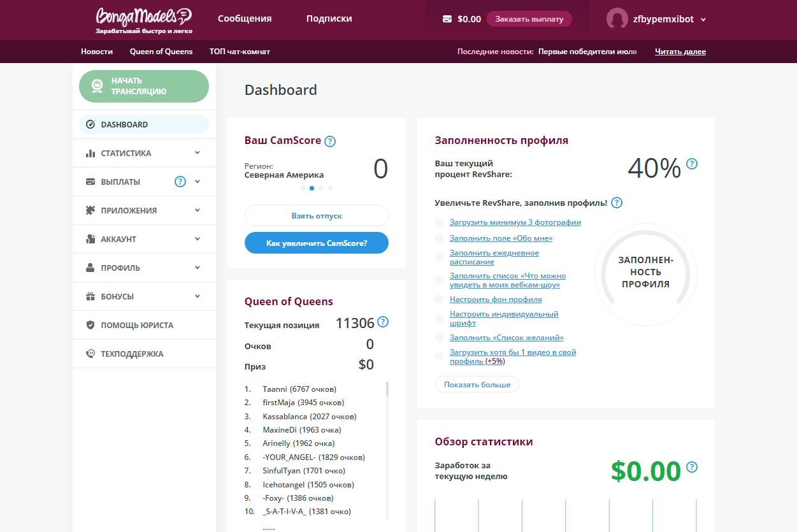Screen dimensions: 797x532
Task: Expand the Аккаунт sidebar section
Action: pyautogui.click(x=144, y=239)
